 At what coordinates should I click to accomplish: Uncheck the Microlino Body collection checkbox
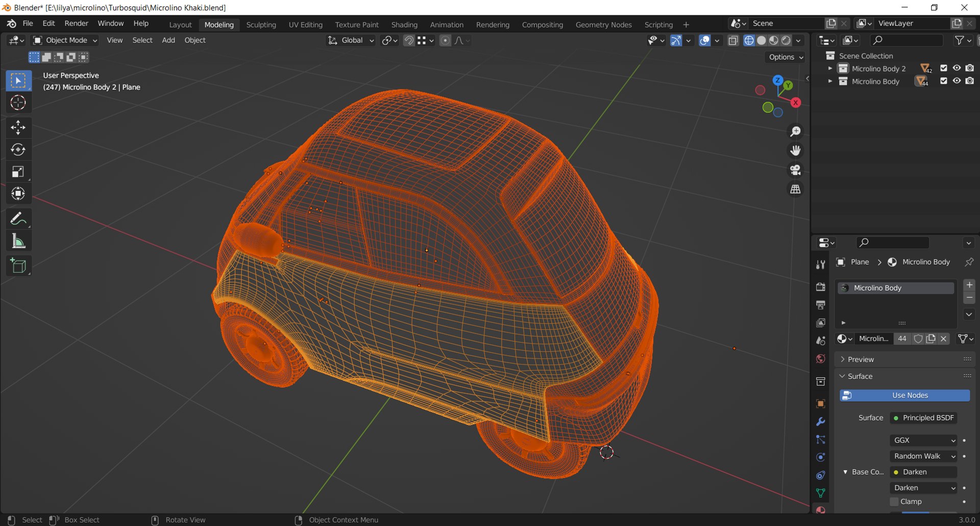tap(943, 81)
